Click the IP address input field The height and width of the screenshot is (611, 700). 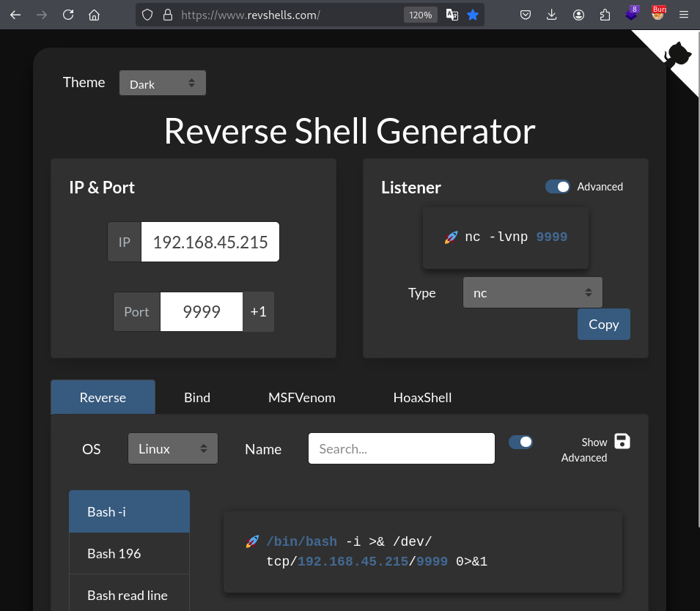click(210, 242)
